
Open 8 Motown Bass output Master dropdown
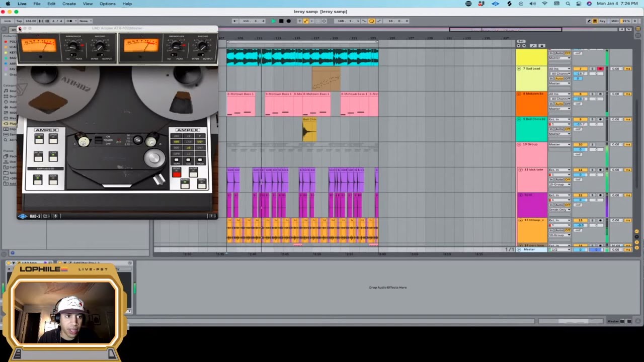click(x=559, y=109)
